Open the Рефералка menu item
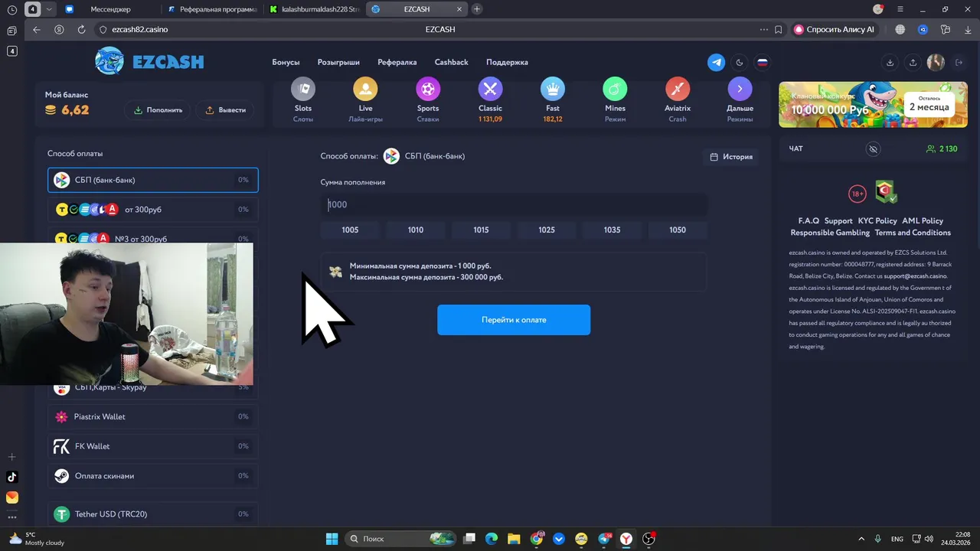 (x=397, y=62)
